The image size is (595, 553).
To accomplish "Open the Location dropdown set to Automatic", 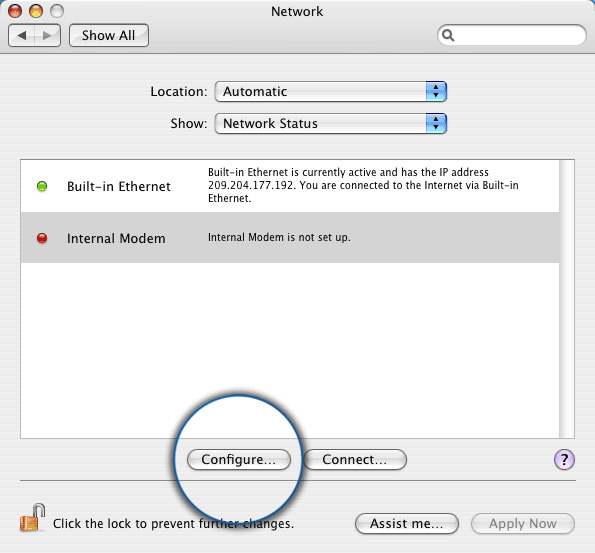I will [331, 91].
